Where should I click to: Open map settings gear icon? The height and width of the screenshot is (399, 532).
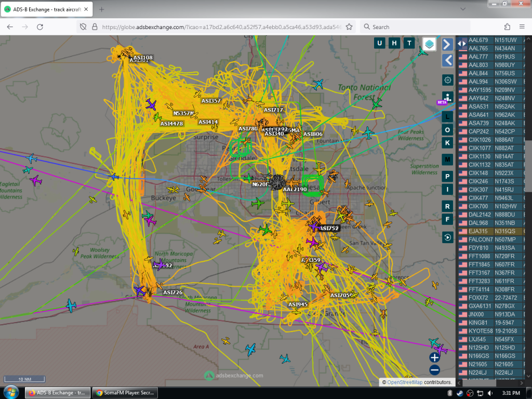point(447,80)
